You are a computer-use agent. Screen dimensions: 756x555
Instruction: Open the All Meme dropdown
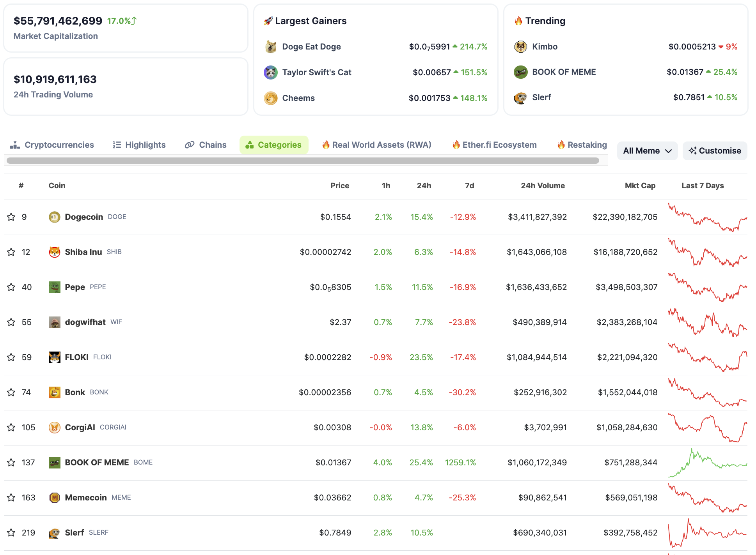coord(647,151)
